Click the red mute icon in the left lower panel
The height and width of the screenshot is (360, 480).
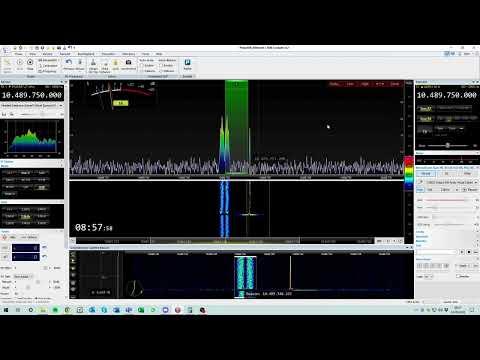pos(4,237)
